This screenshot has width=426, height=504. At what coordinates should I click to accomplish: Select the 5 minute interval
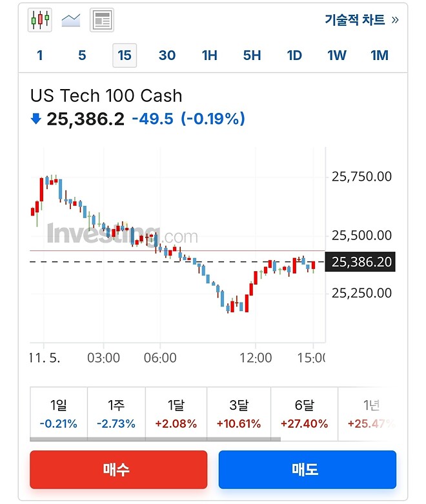pyautogui.click(x=82, y=55)
